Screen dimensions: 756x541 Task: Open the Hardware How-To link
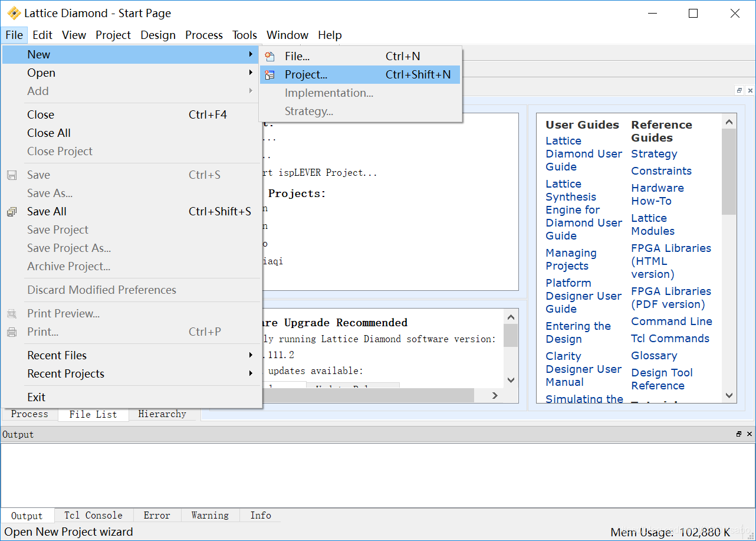coord(658,195)
